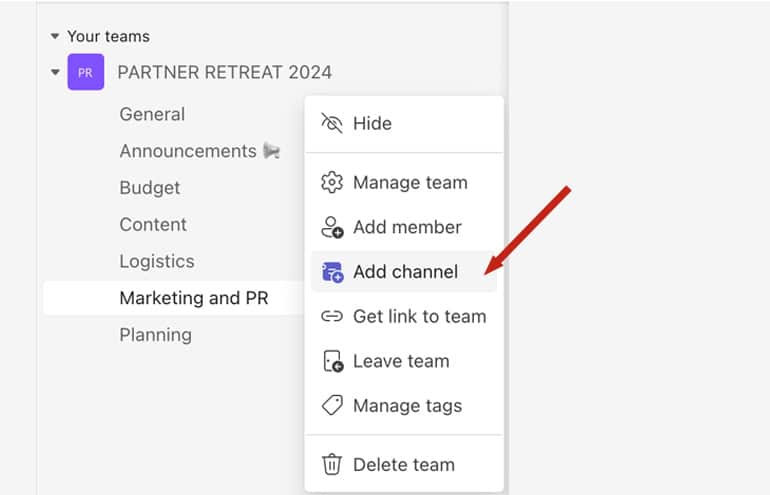Image resolution: width=770 pixels, height=495 pixels.
Task: Select the Logistics channel
Action: 157,261
